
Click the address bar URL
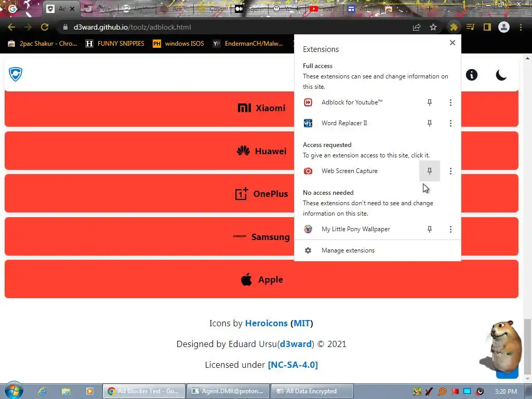[x=132, y=27]
